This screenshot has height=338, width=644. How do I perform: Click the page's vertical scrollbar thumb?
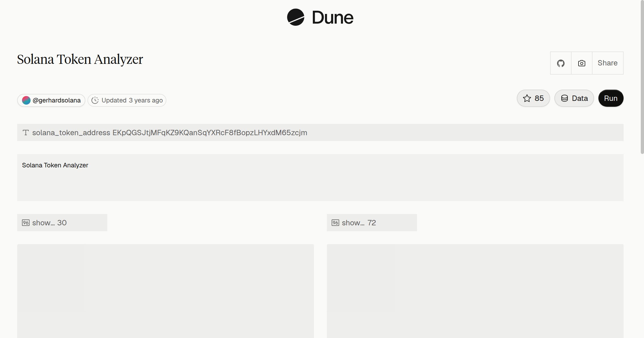coord(642,77)
